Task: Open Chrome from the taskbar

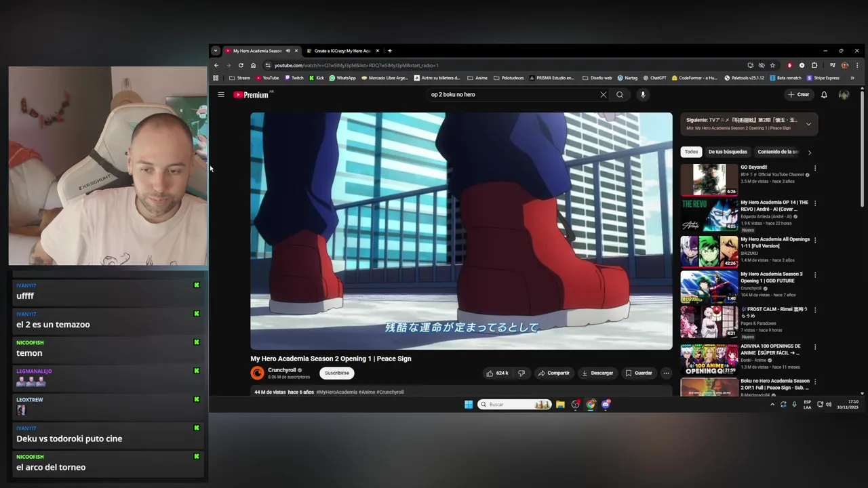Action: [x=591, y=405]
